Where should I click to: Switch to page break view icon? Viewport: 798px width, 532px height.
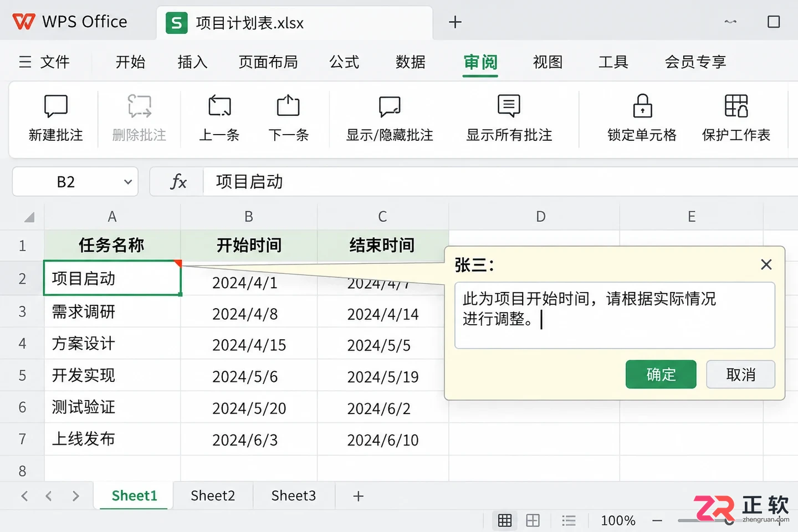(x=533, y=520)
